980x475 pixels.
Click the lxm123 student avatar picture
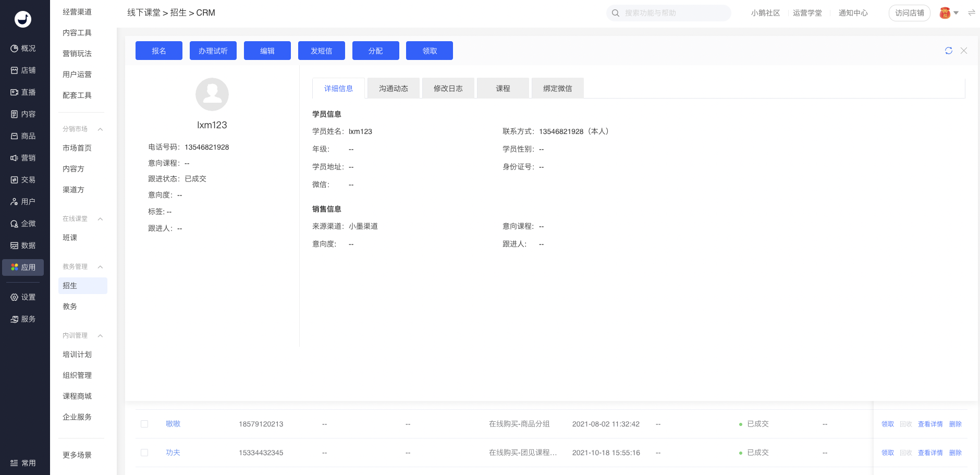212,94
